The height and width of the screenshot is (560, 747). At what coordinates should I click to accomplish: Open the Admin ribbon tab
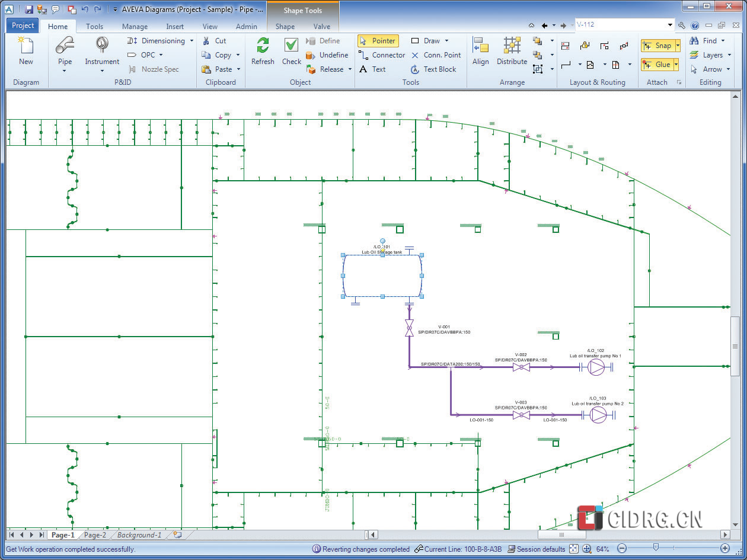(x=247, y=26)
